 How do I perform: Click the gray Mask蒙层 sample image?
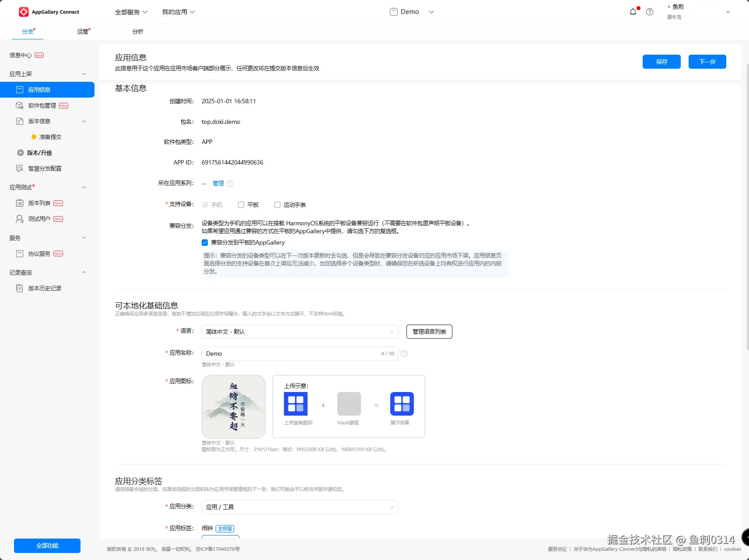click(x=349, y=404)
